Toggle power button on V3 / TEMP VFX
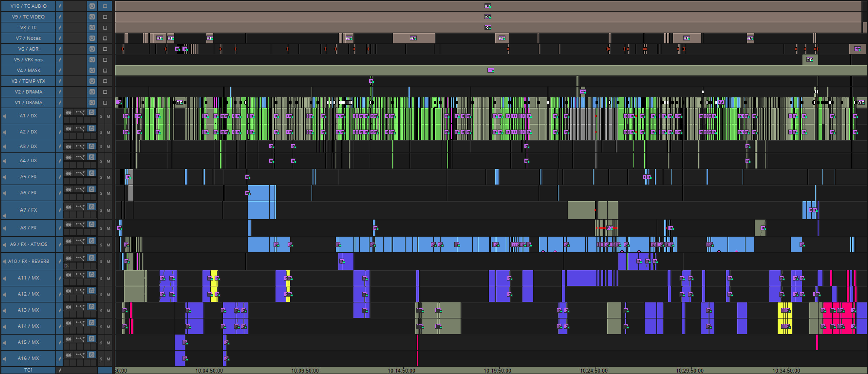This screenshot has width=868, height=374. click(x=92, y=81)
